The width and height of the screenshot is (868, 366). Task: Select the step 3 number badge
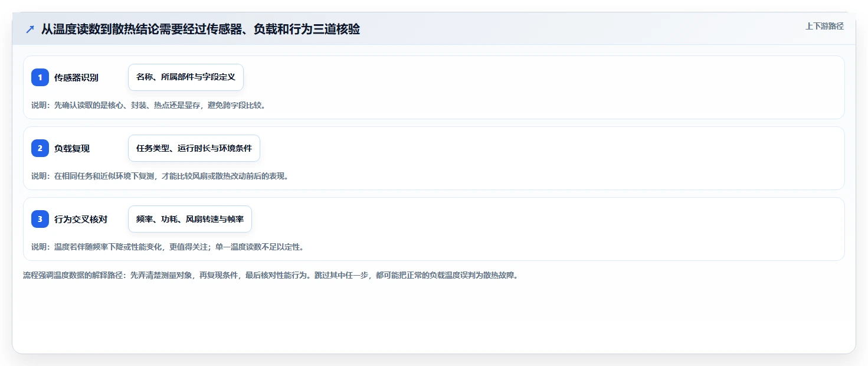(40, 219)
